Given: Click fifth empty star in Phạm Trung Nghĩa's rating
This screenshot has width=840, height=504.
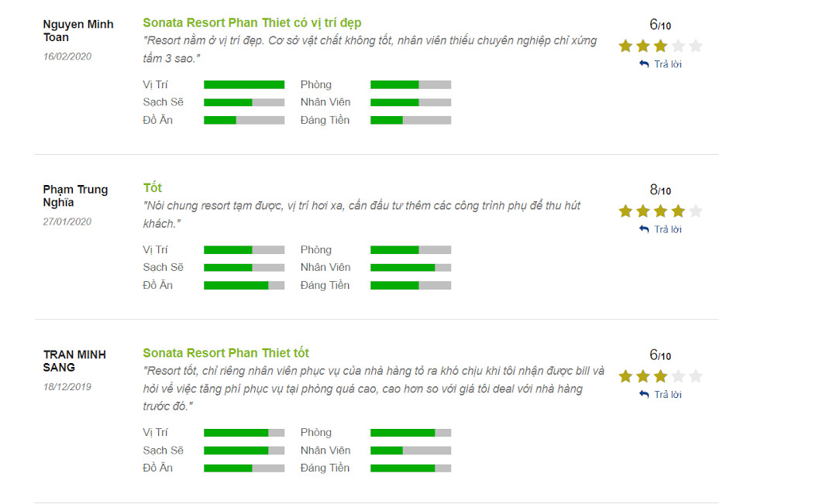Looking at the screenshot, I should point(695,211).
